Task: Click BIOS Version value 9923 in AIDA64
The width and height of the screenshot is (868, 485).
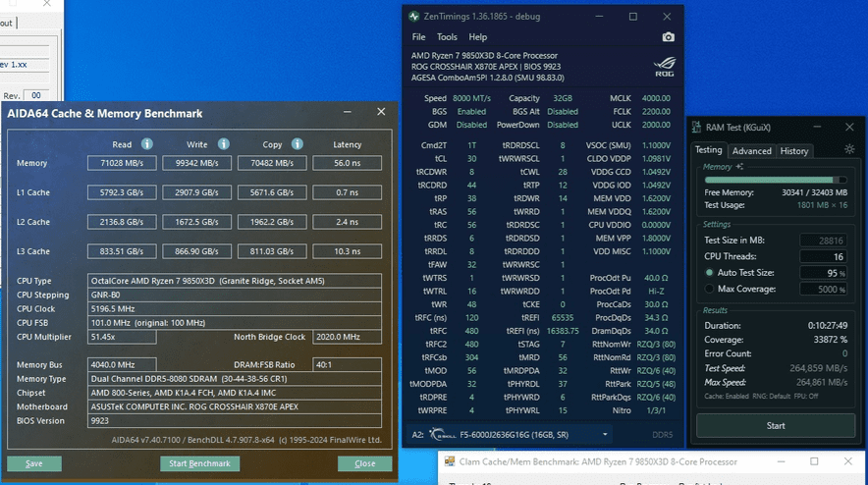Action: coord(234,421)
